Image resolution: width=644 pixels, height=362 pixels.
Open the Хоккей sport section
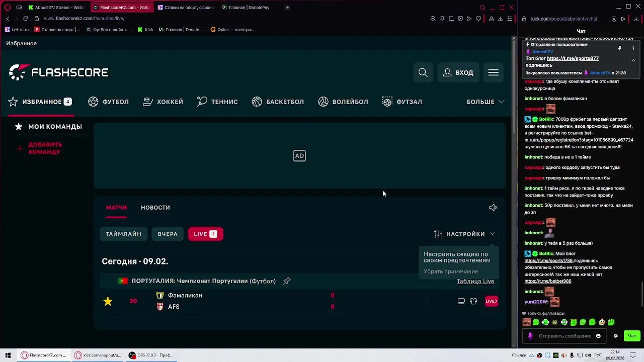coord(163,102)
